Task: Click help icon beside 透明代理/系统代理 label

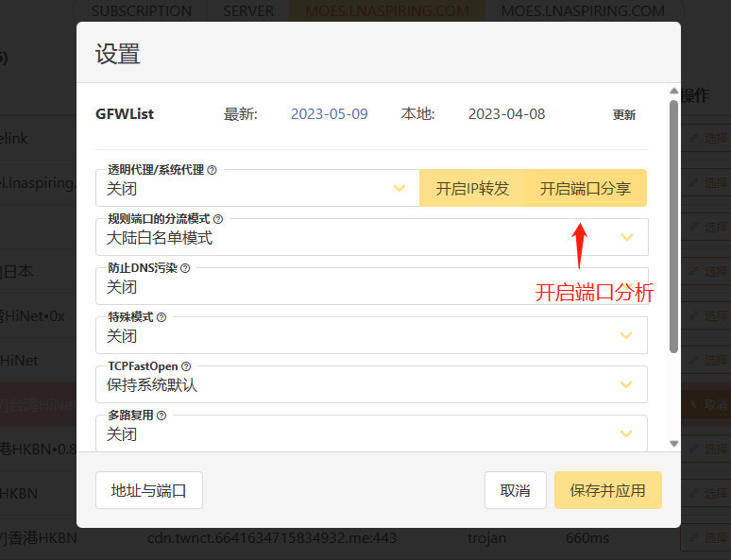Action: [212, 170]
